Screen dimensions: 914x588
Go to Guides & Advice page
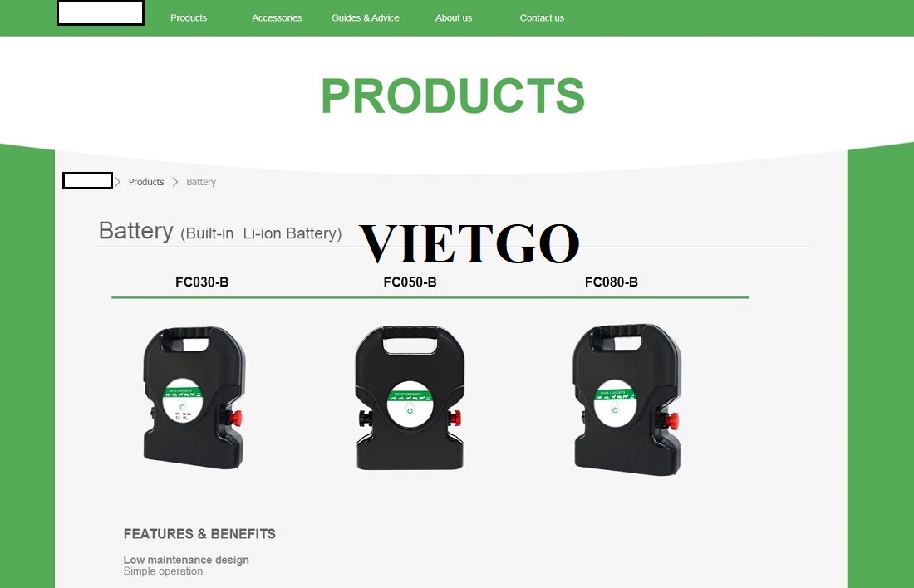click(366, 18)
